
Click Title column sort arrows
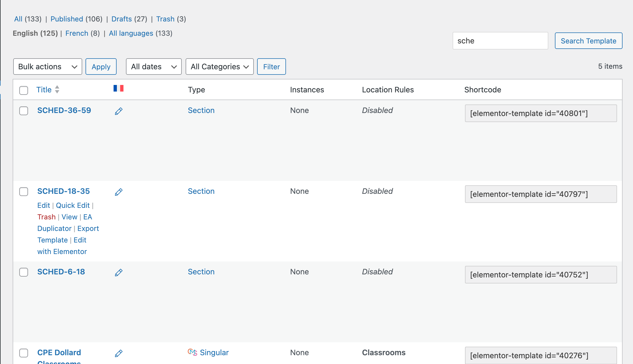[x=57, y=90]
